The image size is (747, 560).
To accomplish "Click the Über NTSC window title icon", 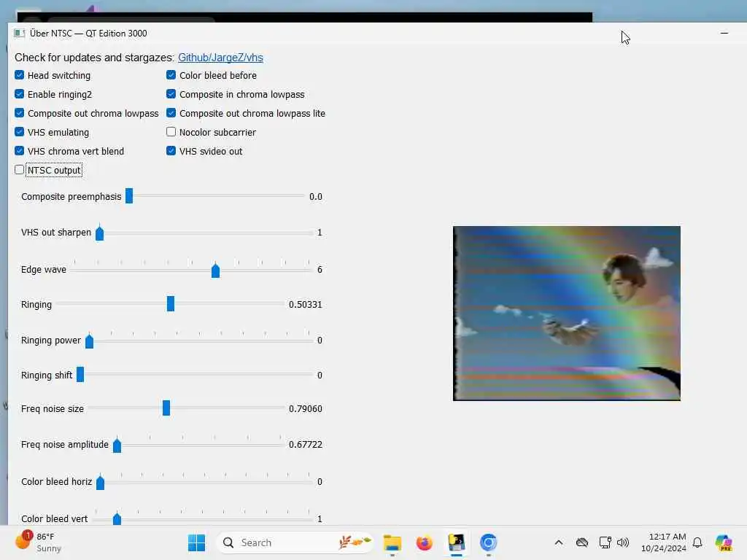I will 20,34.
